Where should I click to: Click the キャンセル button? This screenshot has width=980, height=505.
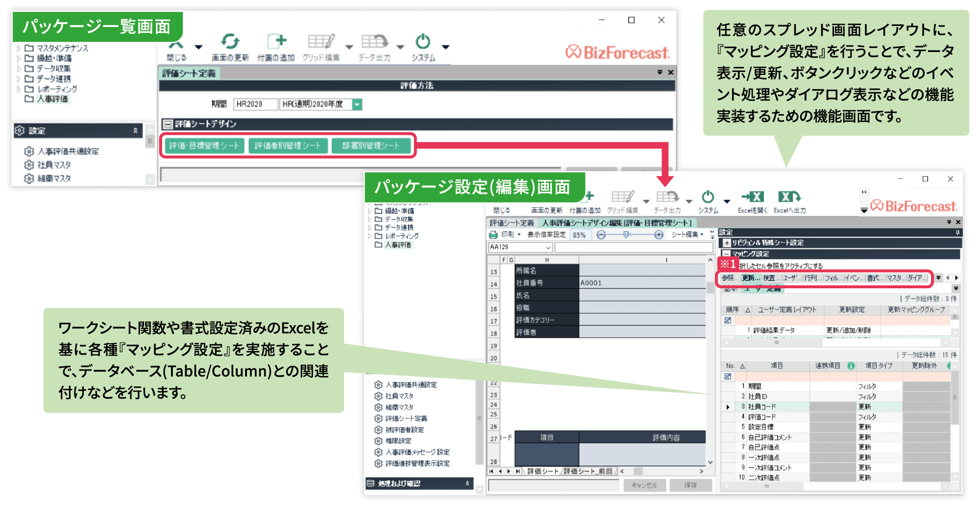tap(644, 485)
